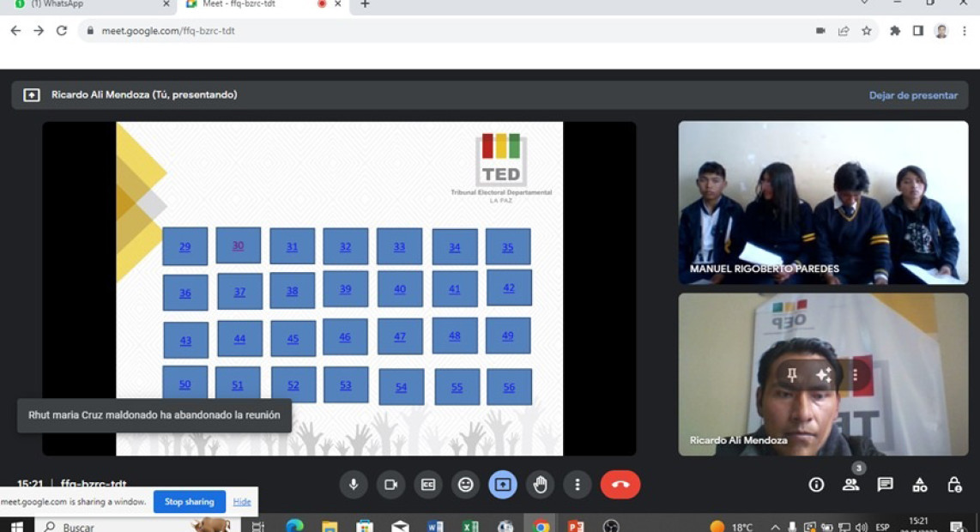Enable closed captions
The height and width of the screenshot is (532, 980).
(x=428, y=484)
